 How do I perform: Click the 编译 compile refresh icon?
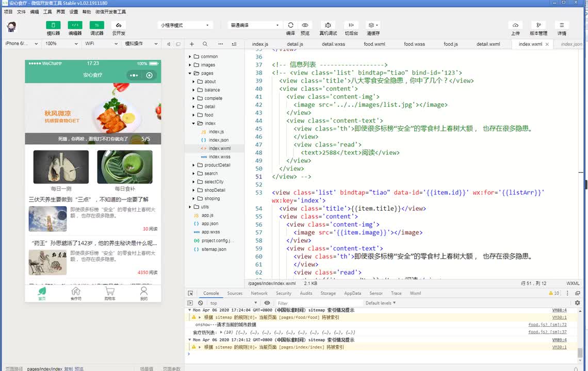tap(290, 25)
